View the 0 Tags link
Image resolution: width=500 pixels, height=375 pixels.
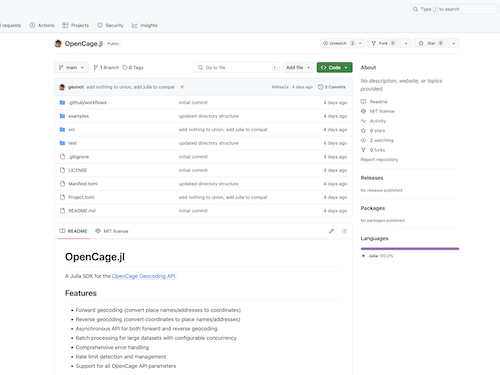tap(133, 67)
